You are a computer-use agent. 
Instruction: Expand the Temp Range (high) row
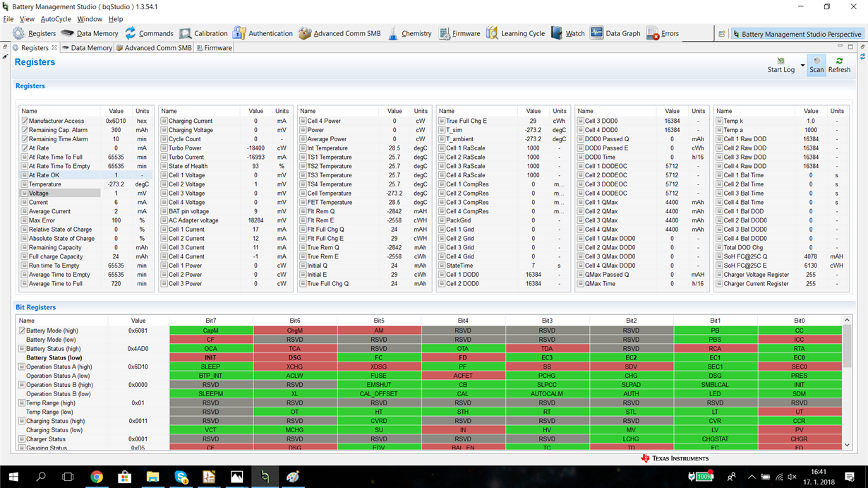22,403
